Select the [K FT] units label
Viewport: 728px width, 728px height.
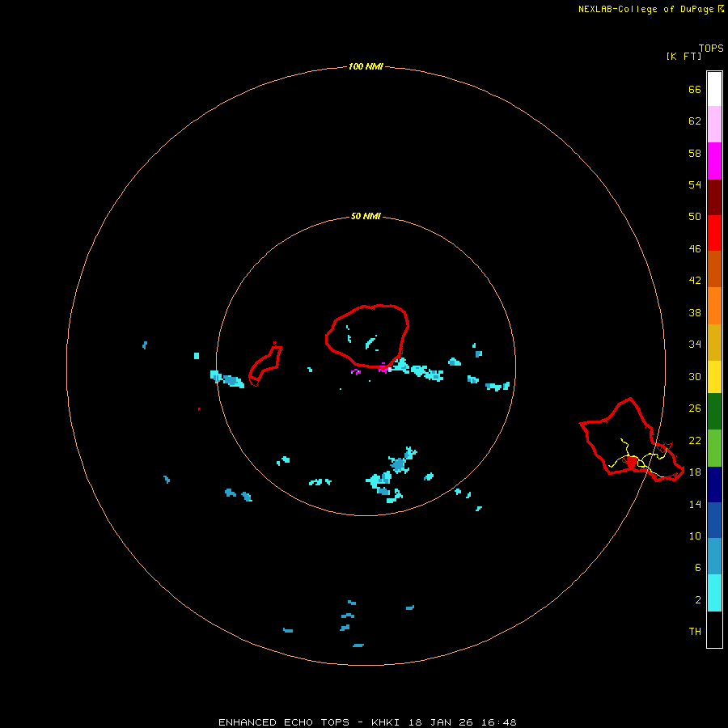684,56
